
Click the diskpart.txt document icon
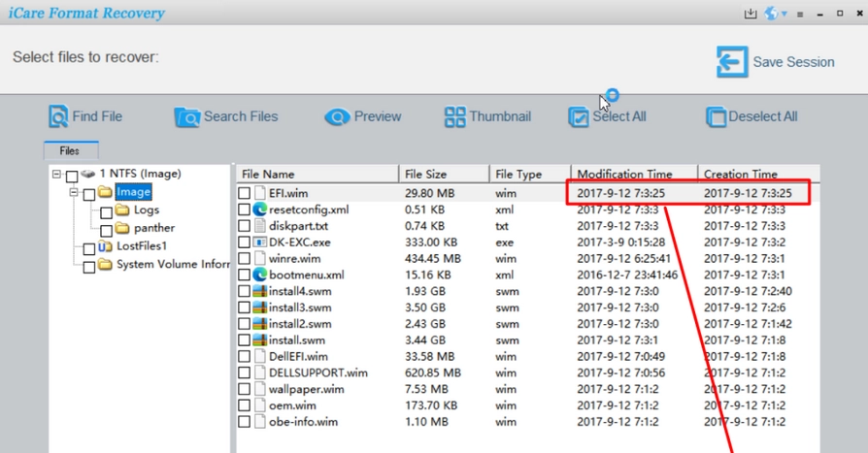(x=259, y=226)
